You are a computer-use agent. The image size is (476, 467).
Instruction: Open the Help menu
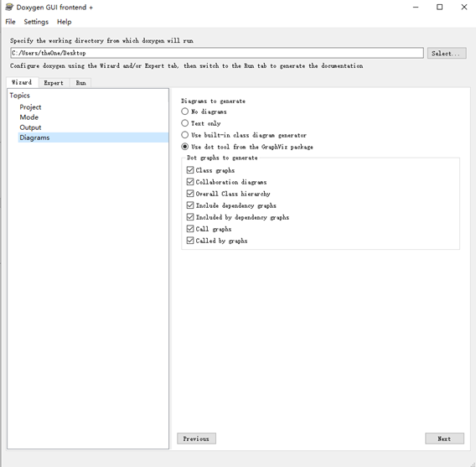pyautogui.click(x=64, y=22)
